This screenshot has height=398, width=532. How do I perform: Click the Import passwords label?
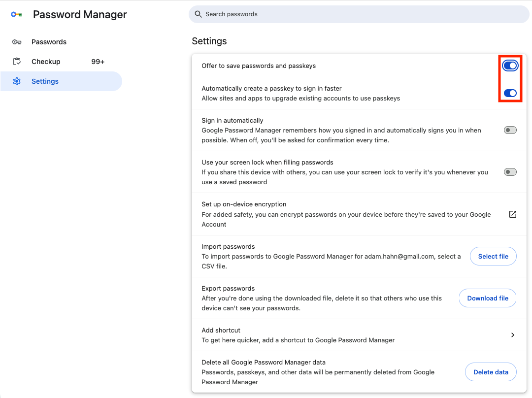(x=228, y=247)
